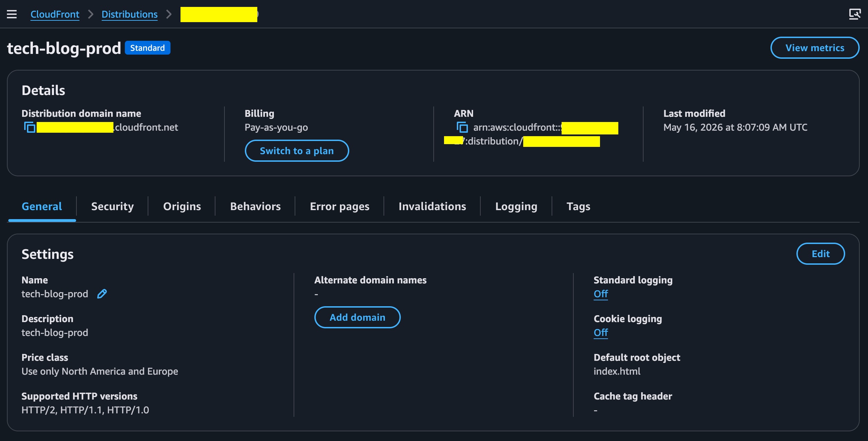Switch to the Security tab
The width and height of the screenshot is (868, 441).
tap(112, 206)
